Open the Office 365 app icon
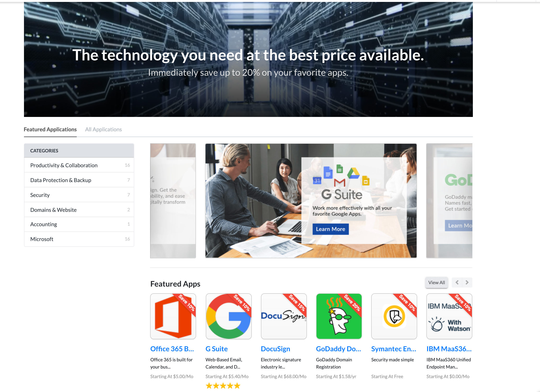This screenshot has width=540, height=392. pos(173,316)
